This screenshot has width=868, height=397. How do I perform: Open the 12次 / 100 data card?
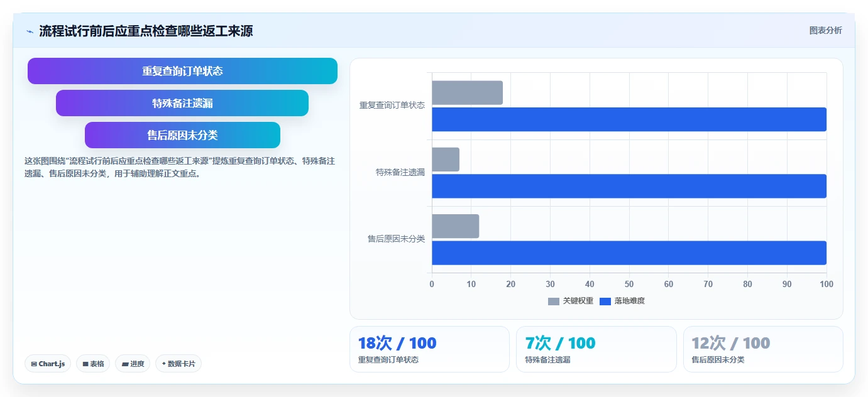763,349
